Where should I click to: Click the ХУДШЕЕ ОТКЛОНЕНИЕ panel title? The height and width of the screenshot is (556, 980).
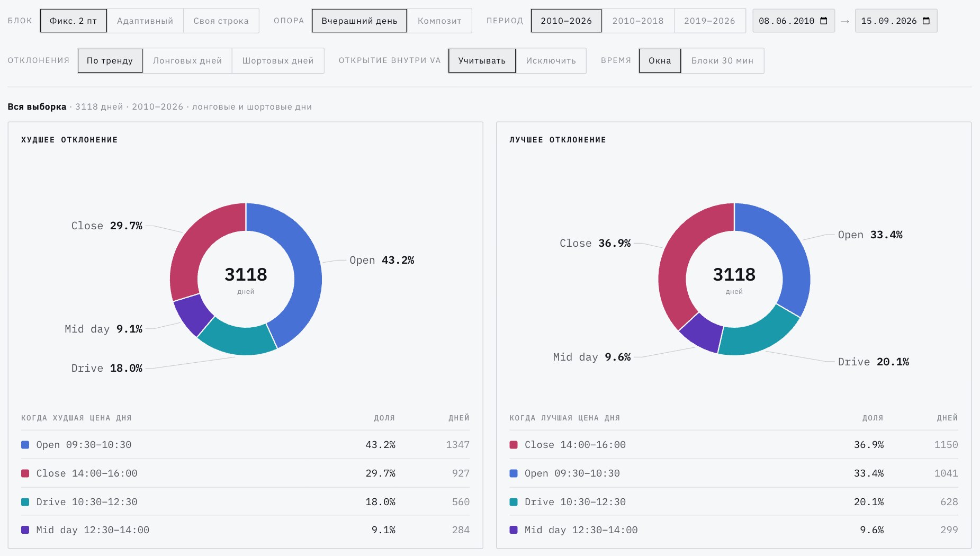pos(69,140)
